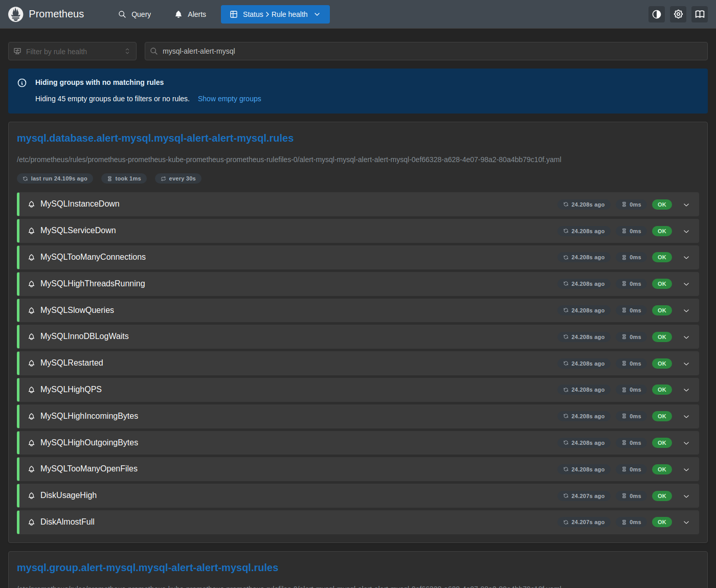
Task: Click the 24.207s ago badge on DiskUsageHigh
Action: [x=584, y=496]
